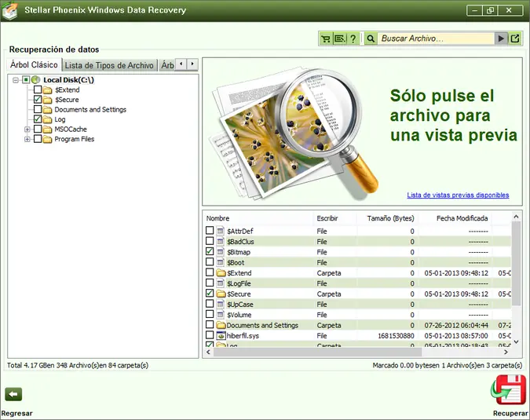Uncheck the $Bitmap file checkbox
Image resolution: width=530 pixels, height=420 pixels.
pos(210,251)
